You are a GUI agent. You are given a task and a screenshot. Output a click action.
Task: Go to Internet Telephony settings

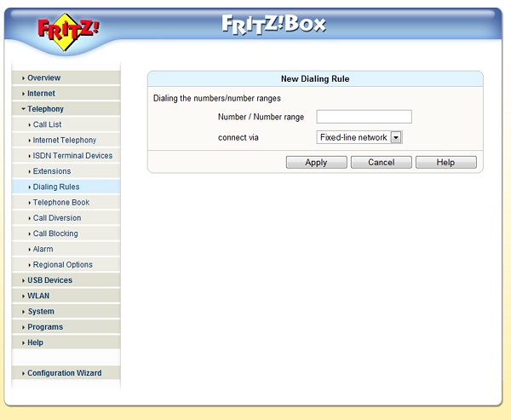pyautogui.click(x=64, y=141)
